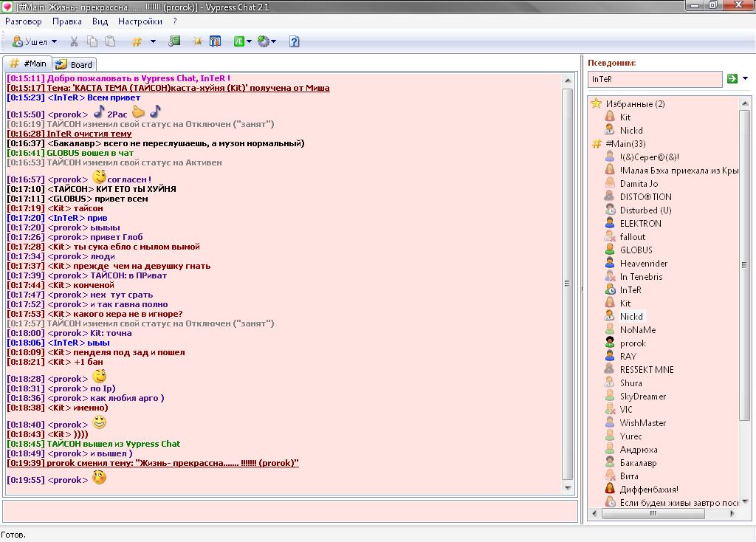The width and height of the screenshot is (756, 542).
Task: Click the copy icon in toolbar
Action: click(x=92, y=42)
